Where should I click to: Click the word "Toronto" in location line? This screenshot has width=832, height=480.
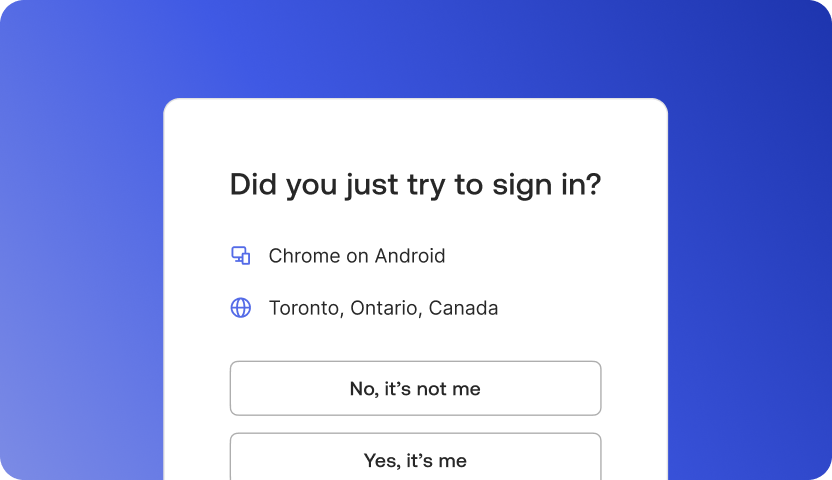coord(306,308)
